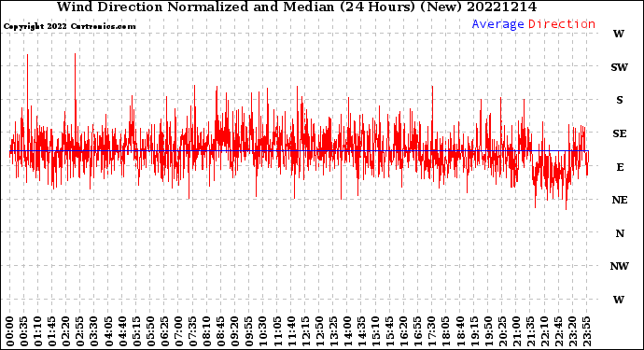Click the 07:35 time label

coord(192,331)
